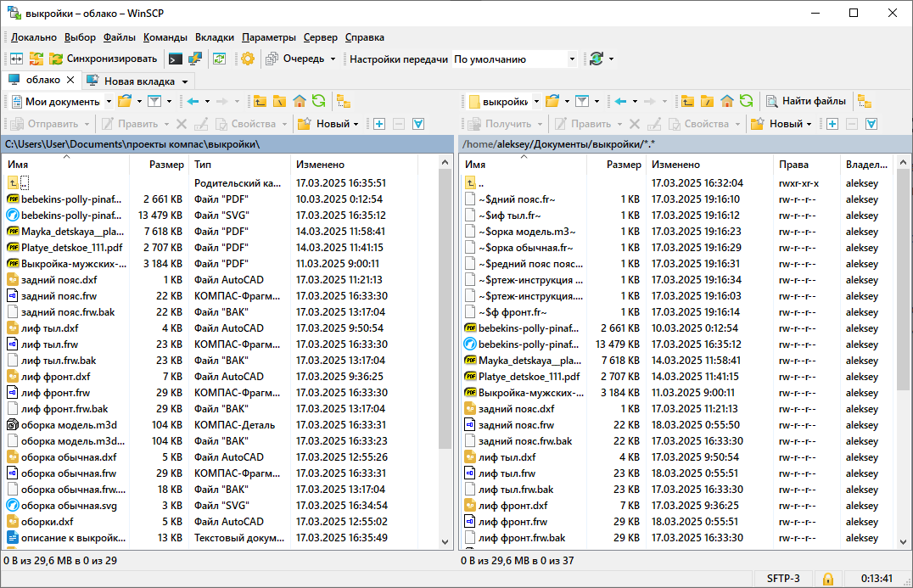Image resolution: width=913 pixels, height=588 pixels.
Task: Click local panel filter icon
Action: (x=154, y=101)
